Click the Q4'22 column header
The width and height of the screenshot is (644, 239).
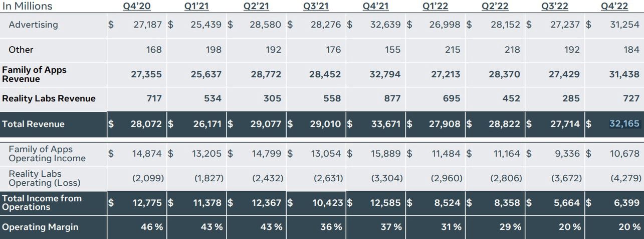(614, 6)
